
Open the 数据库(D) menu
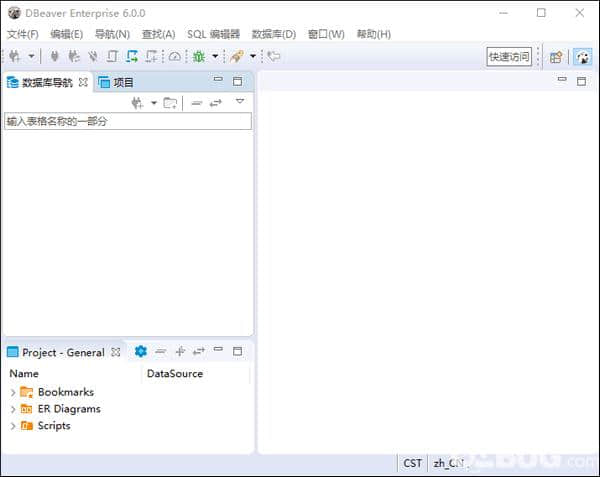pyautogui.click(x=273, y=34)
